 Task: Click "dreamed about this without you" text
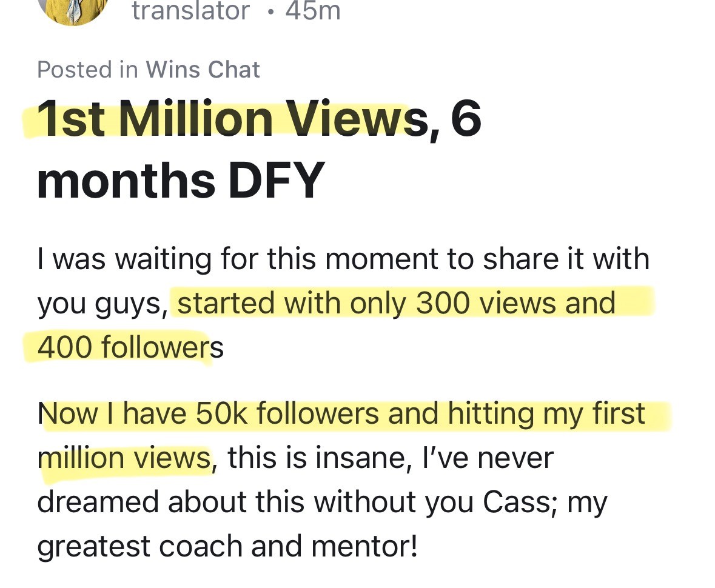[x=255, y=502]
